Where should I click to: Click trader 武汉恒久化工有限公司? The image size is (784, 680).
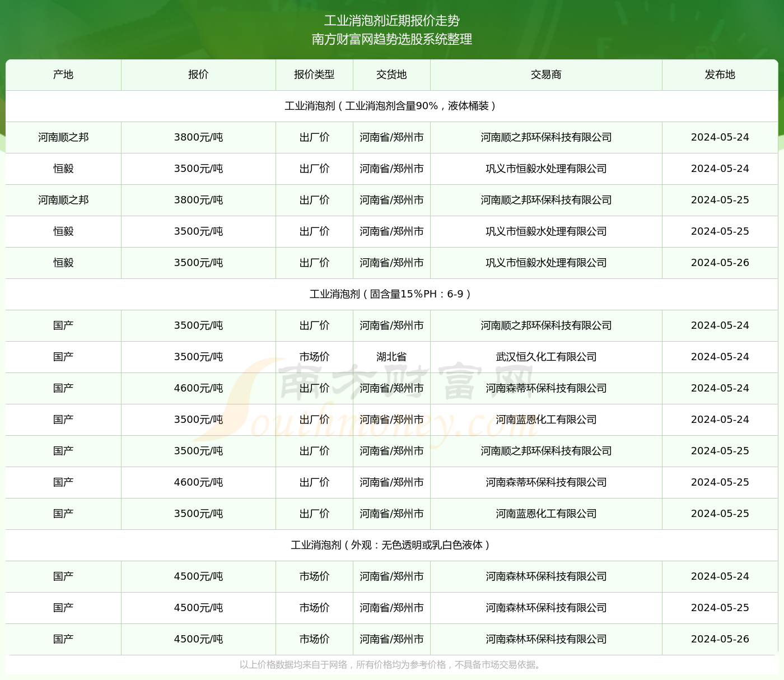[546, 357]
